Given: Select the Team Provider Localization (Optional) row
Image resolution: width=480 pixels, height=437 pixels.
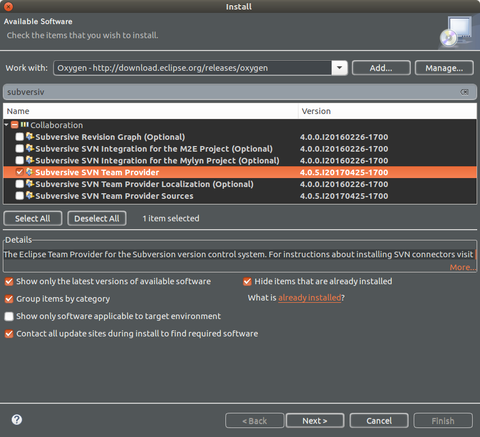Looking at the screenshot, I should 240,184.
